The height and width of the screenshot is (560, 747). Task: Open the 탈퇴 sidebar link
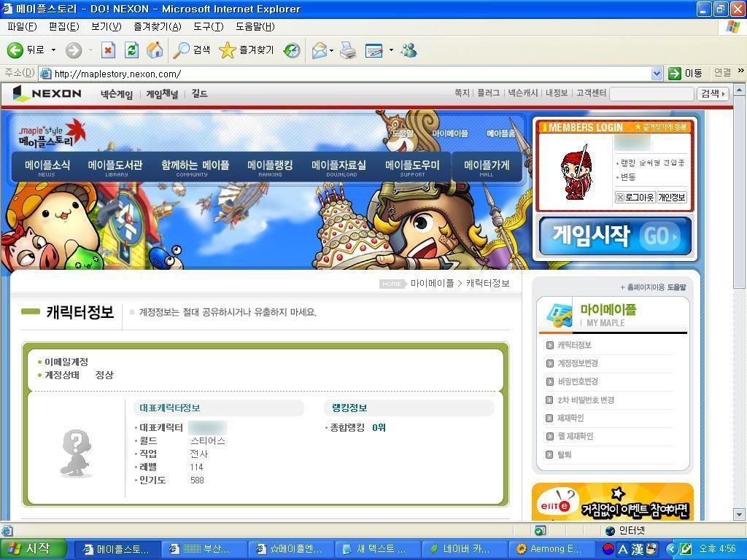click(x=564, y=455)
